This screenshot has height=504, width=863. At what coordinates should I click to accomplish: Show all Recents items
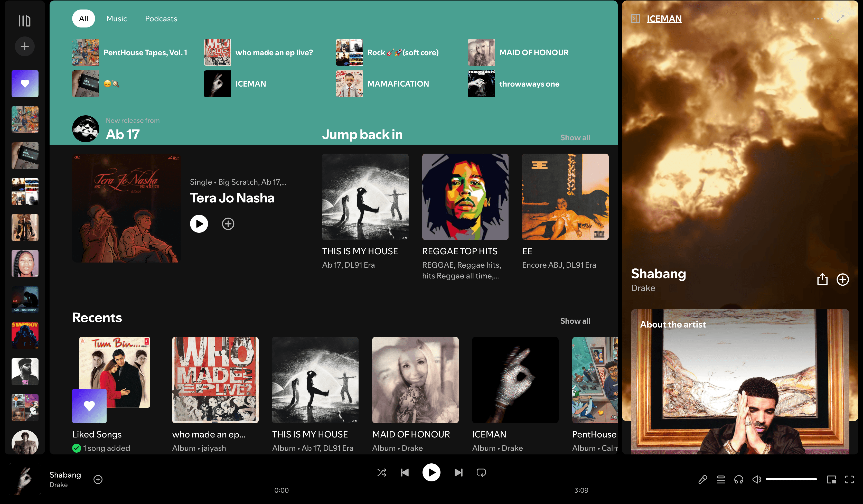coord(575,321)
